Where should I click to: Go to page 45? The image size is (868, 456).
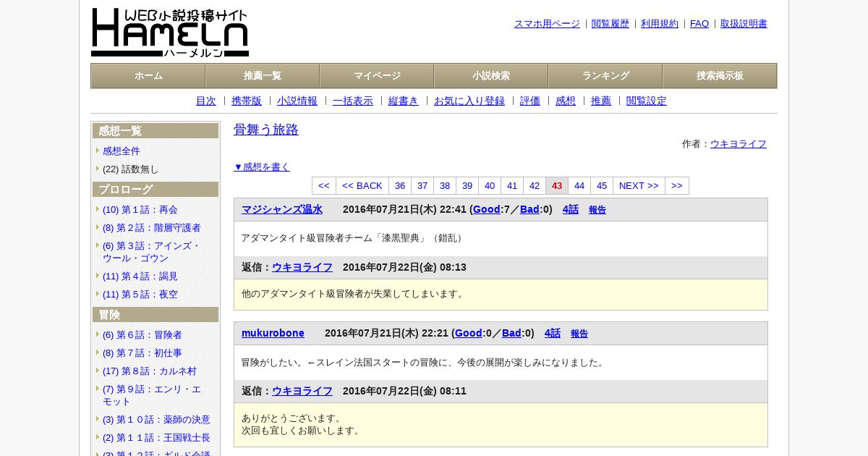point(602,185)
